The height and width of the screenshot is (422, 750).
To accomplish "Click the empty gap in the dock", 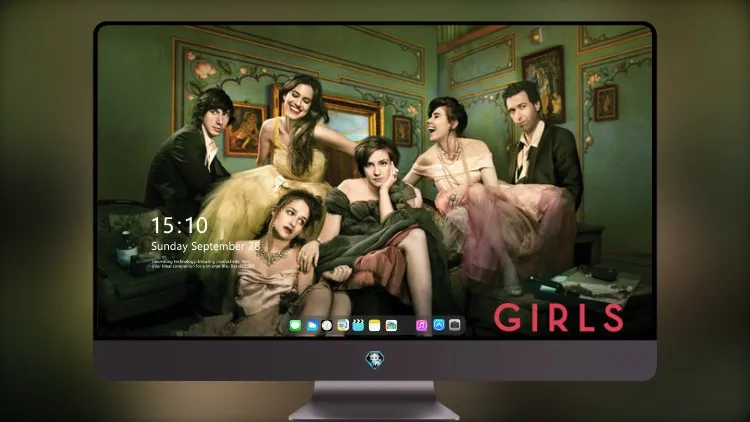I will coord(407,326).
